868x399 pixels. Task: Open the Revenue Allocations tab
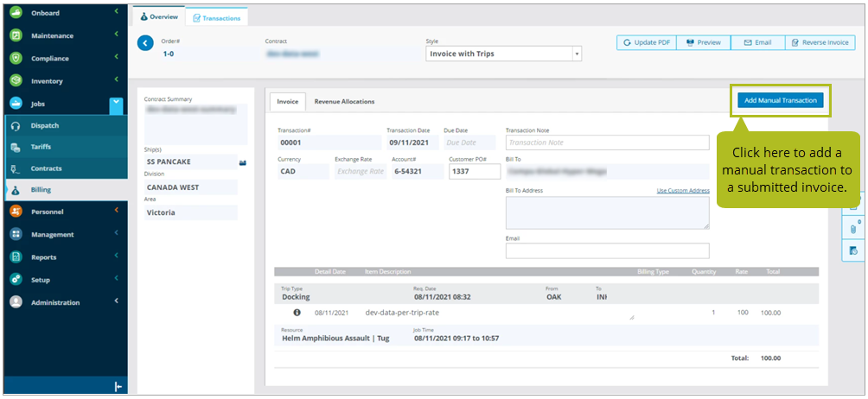[x=344, y=102]
